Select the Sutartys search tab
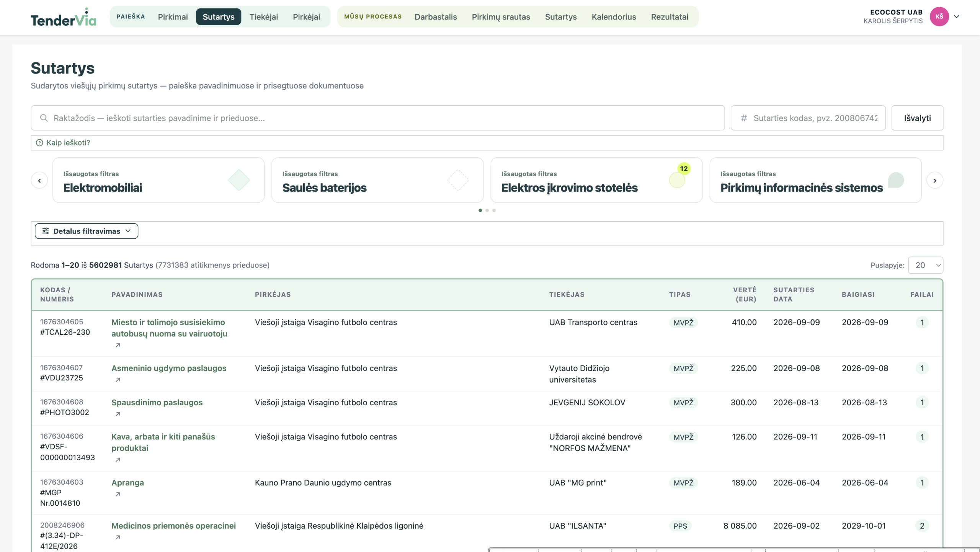This screenshot has height=552, width=980. pos(219,17)
